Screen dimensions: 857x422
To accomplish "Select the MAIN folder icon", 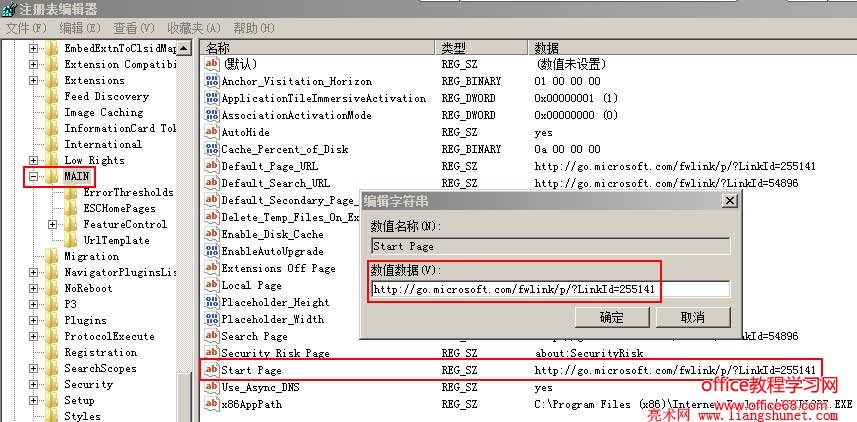I will click(51, 177).
